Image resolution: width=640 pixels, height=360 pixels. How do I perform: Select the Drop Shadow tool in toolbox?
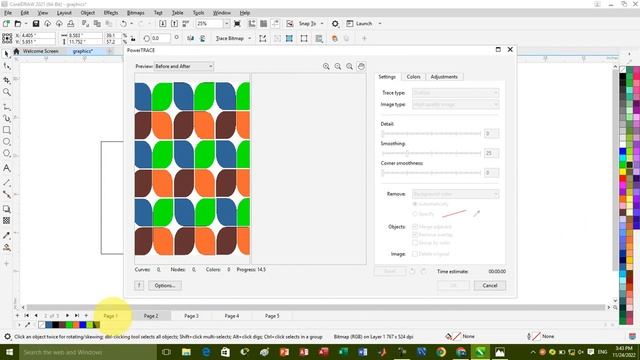pyautogui.click(x=7, y=209)
